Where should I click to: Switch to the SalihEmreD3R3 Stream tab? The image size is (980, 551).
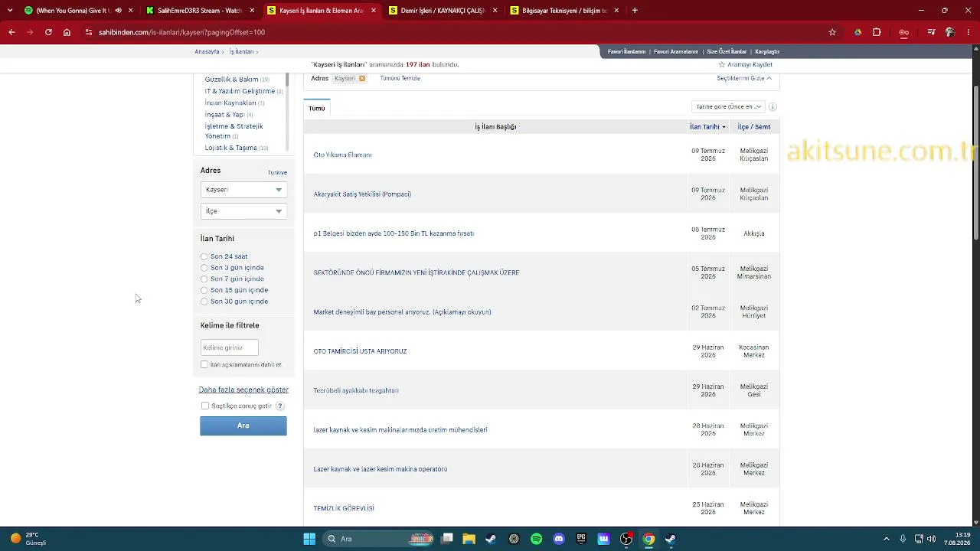point(200,11)
